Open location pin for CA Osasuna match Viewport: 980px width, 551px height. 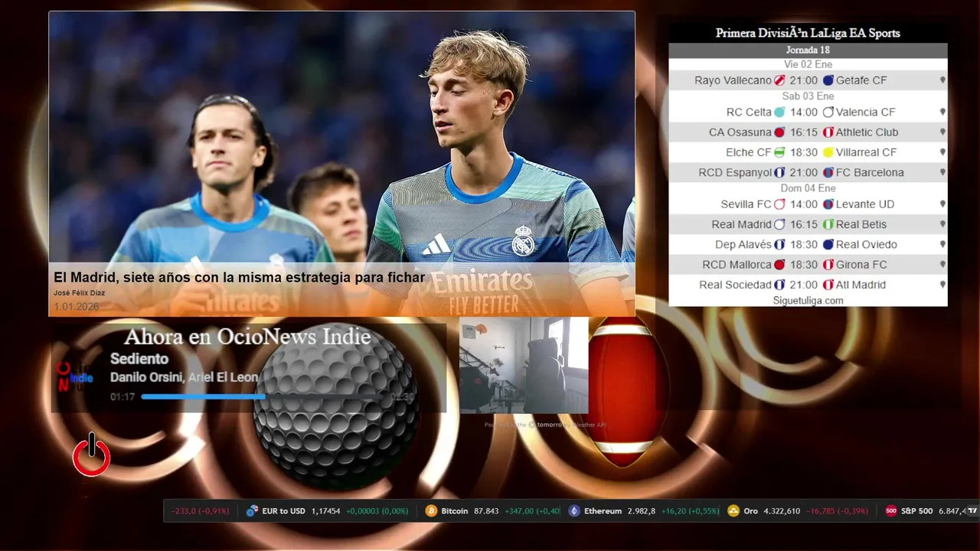[x=942, y=132]
